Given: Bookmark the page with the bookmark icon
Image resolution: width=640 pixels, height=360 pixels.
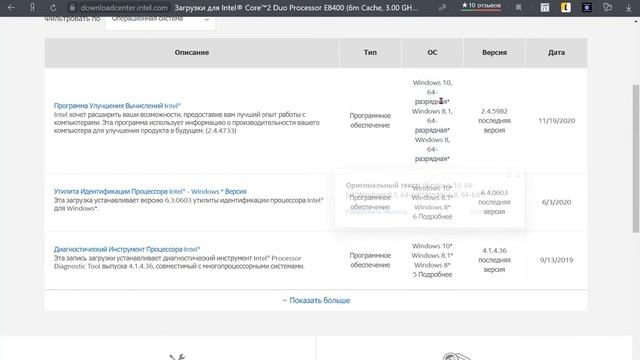Looking at the screenshot, I should tap(518, 7).
